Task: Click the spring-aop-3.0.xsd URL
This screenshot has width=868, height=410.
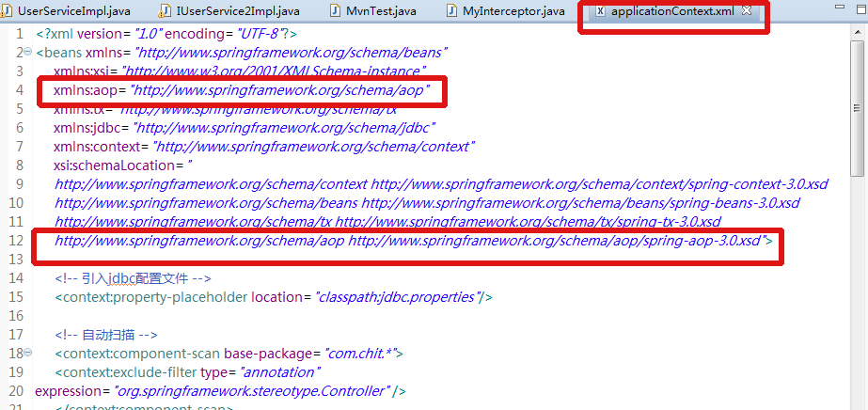Action: [x=555, y=241]
